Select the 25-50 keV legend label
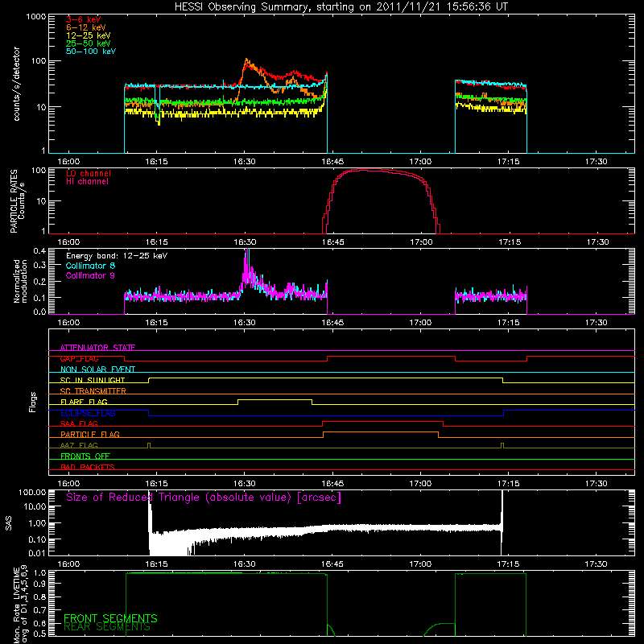This screenshot has height=644, width=644. tap(89, 43)
